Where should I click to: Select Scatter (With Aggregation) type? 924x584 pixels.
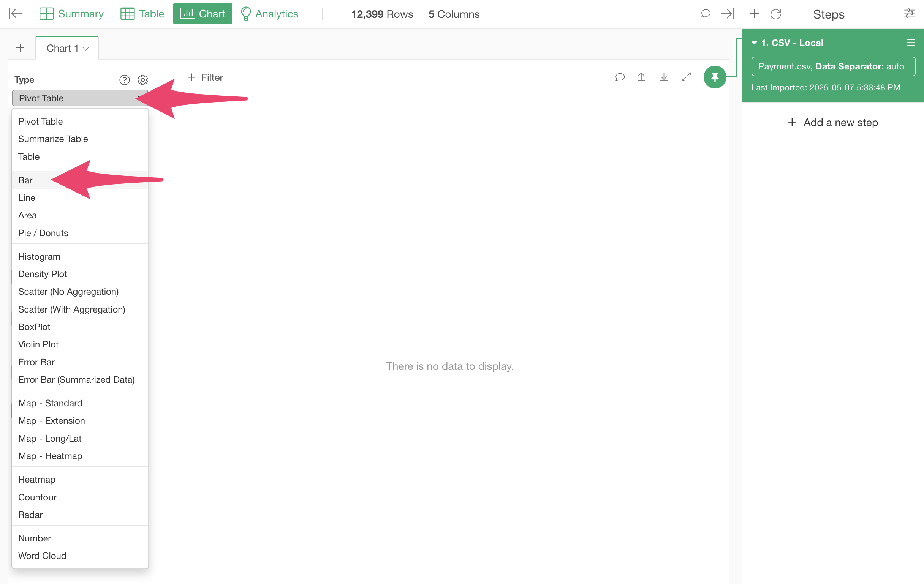(x=80, y=309)
